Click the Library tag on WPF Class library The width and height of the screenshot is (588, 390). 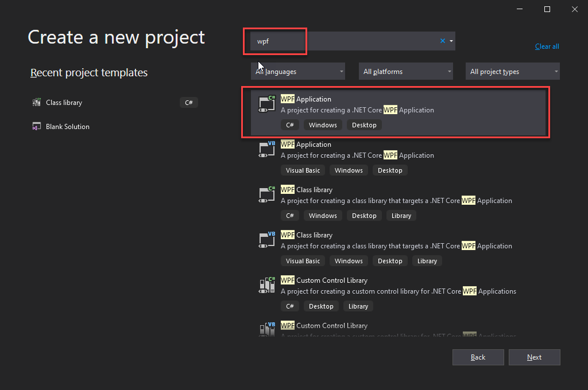(401, 215)
